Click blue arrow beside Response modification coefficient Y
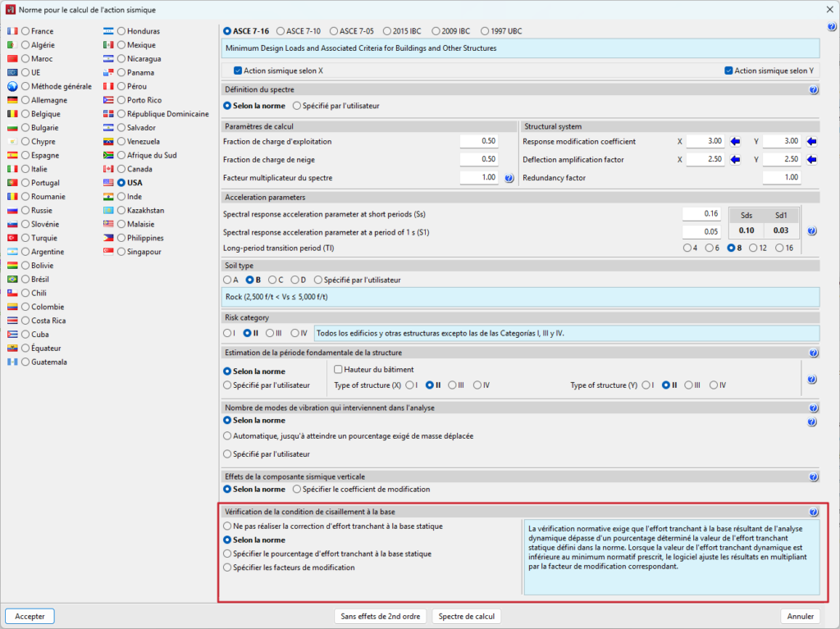Image resolution: width=840 pixels, height=629 pixels. 811,141
